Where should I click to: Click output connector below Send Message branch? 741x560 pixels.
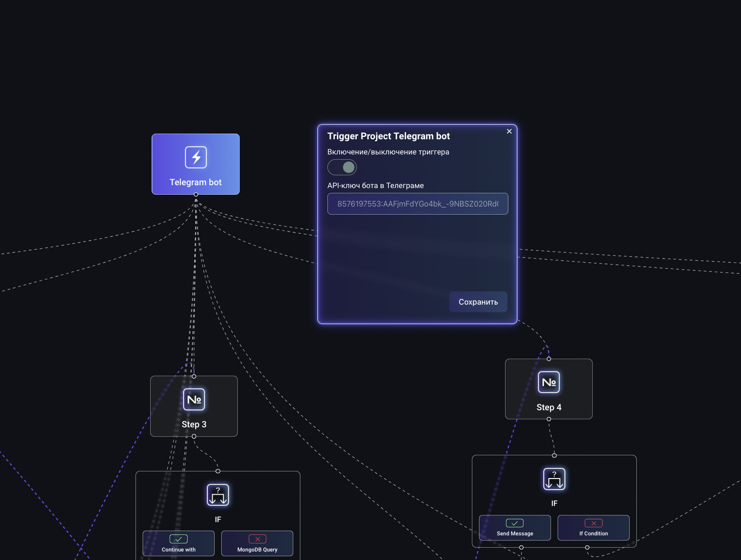click(521, 547)
